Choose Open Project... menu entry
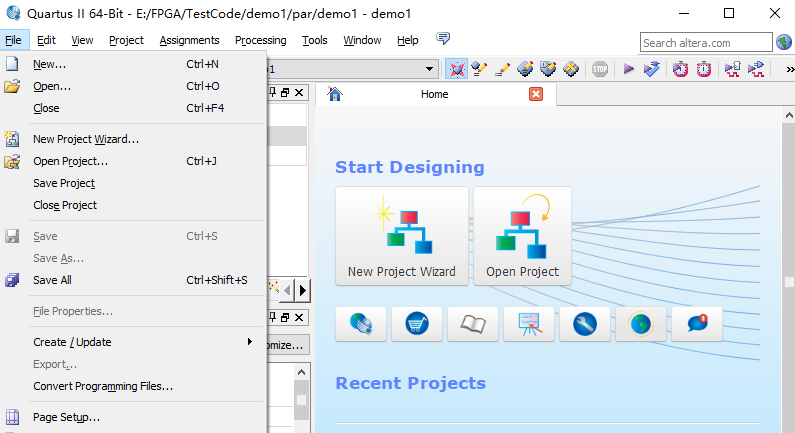 pos(133,161)
